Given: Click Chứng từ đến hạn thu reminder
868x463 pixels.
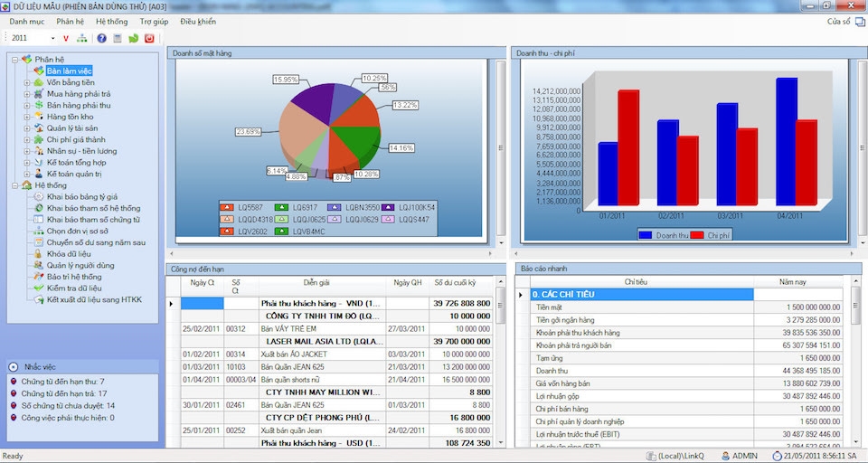Looking at the screenshot, I should [x=62, y=382].
